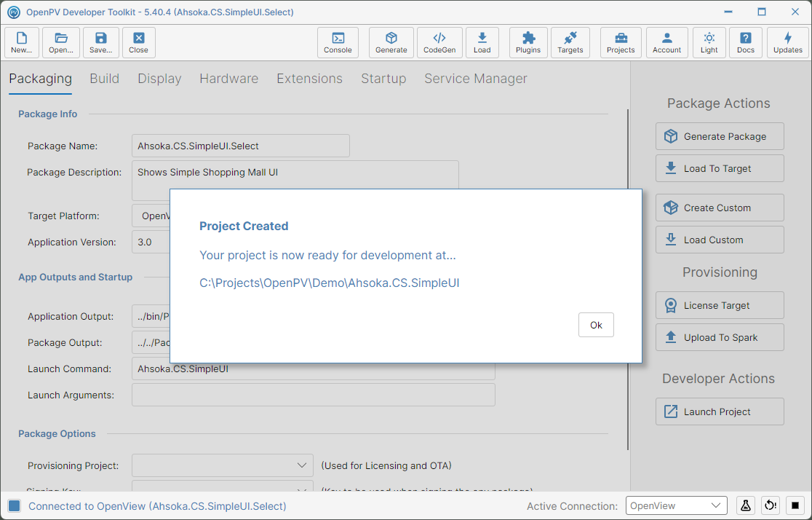
Task: Click the New project toolbar icon
Action: pyautogui.click(x=22, y=42)
